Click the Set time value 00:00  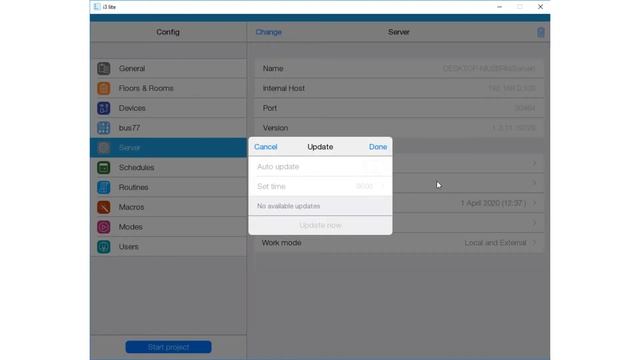click(x=364, y=187)
